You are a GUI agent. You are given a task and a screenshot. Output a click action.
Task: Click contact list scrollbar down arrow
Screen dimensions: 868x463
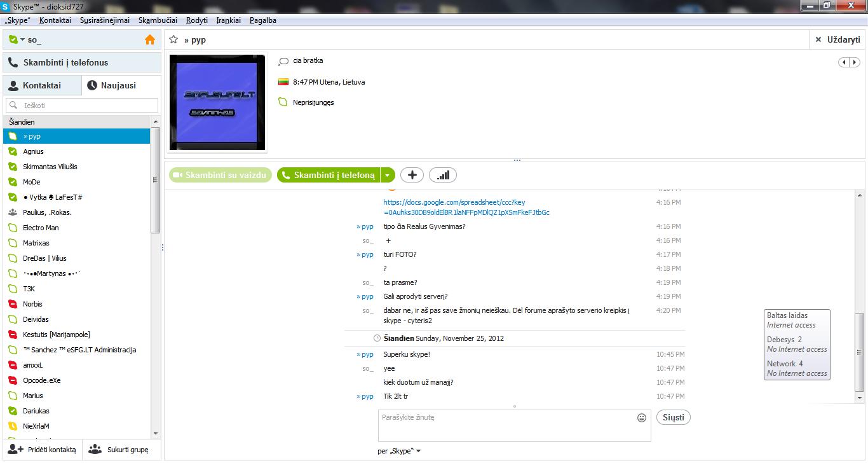156,434
